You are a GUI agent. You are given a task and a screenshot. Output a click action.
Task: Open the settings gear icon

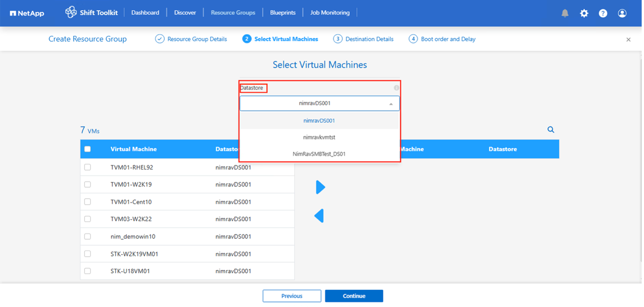coord(584,13)
